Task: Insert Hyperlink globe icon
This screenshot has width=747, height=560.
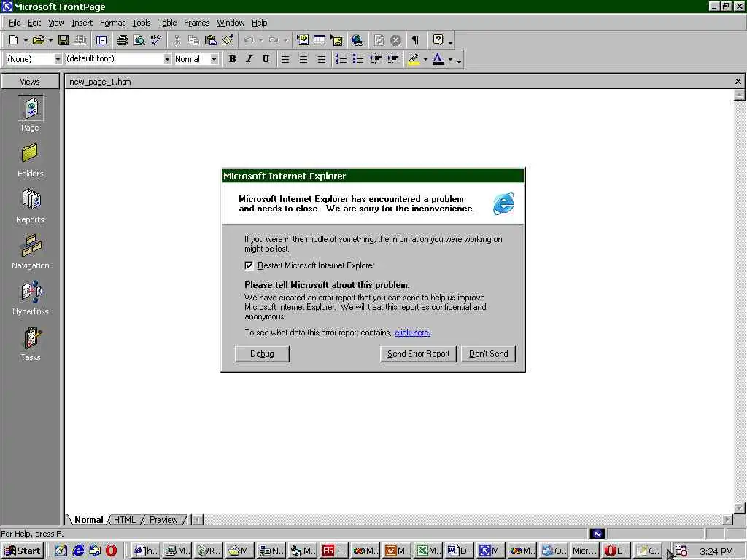Action: point(357,41)
